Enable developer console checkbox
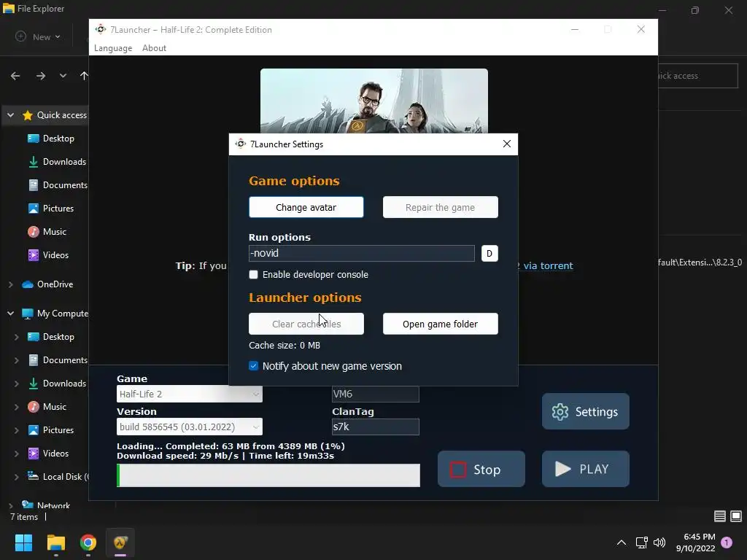 point(253,275)
